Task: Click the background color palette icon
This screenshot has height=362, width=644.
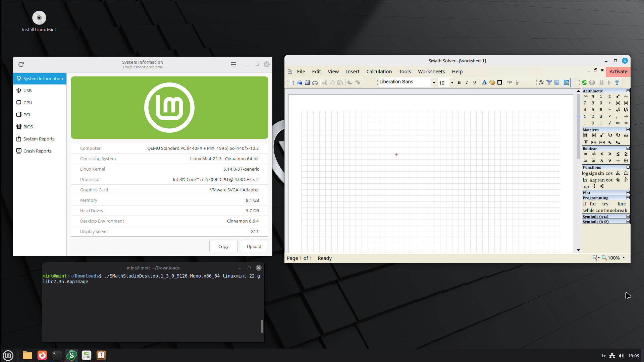Action: click(x=492, y=82)
